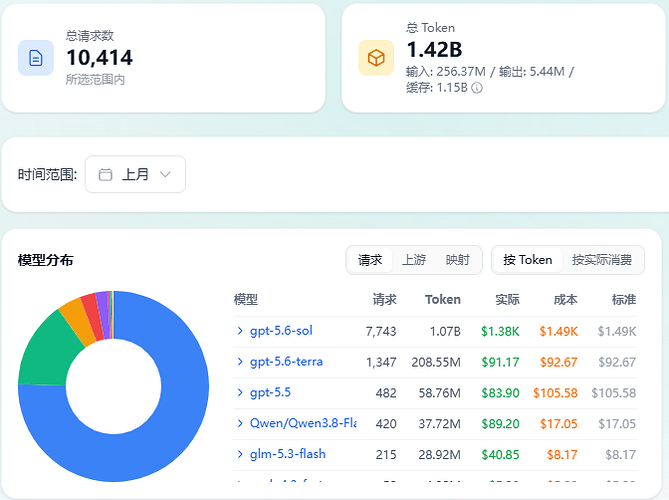Click the 208.55M token cell
The width and height of the screenshot is (669, 500).
436,362
